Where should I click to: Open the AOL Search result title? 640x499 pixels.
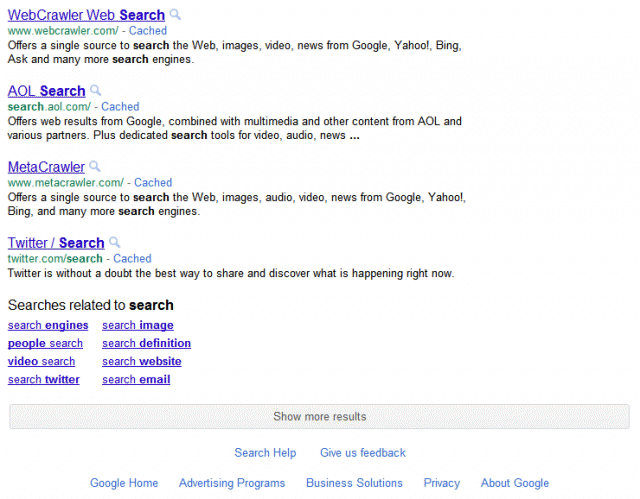pyautogui.click(x=46, y=91)
